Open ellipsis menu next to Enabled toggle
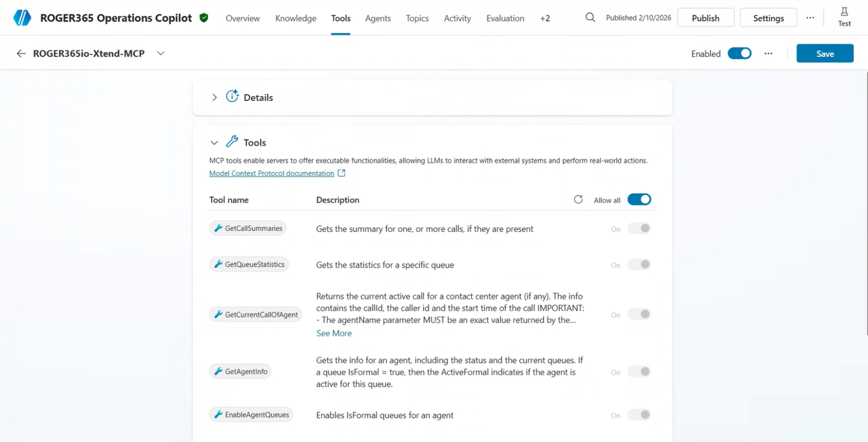 coord(768,53)
